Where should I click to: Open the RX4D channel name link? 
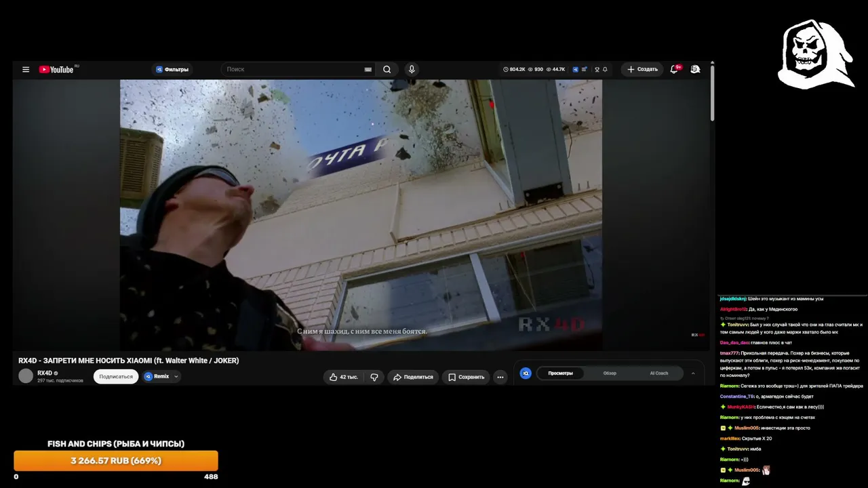coord(45,373)
